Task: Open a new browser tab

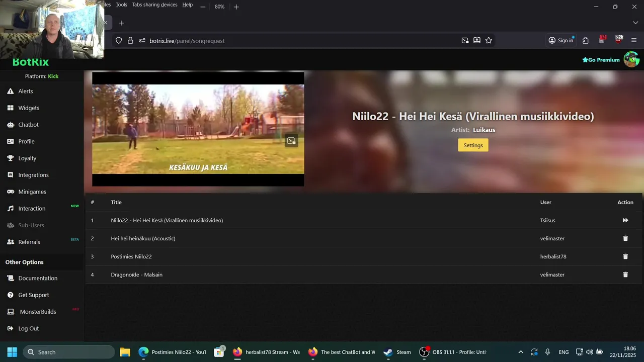Action: pyautogui.click(x=121, y=23)
